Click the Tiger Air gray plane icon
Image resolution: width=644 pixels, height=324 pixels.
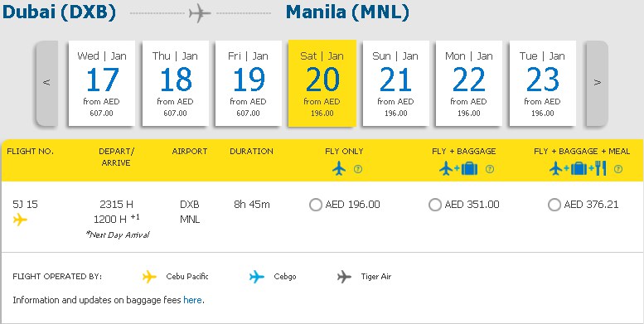[344, 277]
